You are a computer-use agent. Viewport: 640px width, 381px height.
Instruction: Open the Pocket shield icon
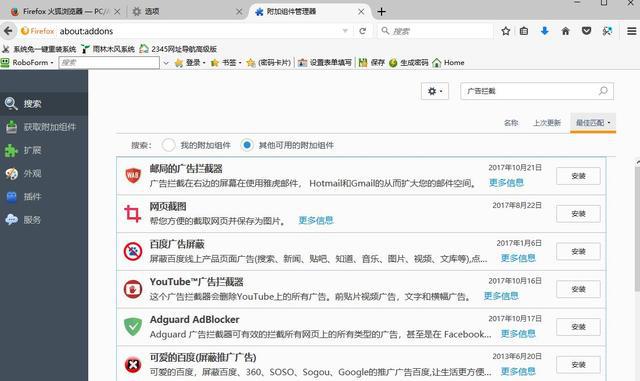click(587, 31)
